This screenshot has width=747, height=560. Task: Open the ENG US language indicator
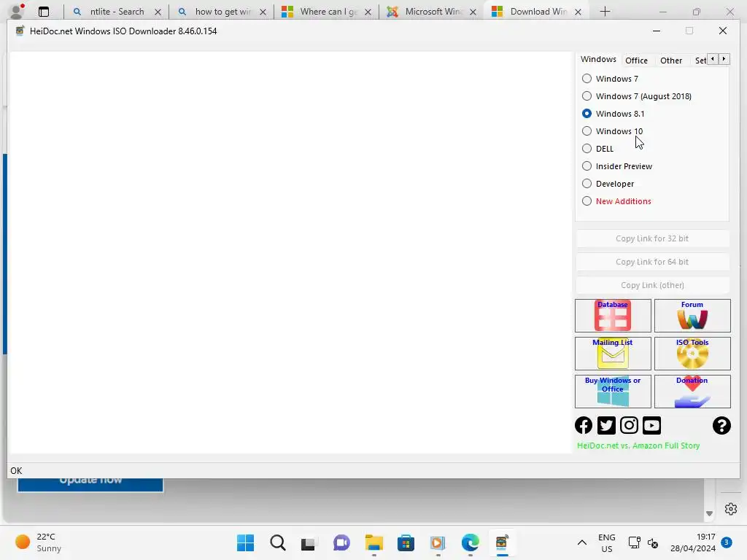pyautogui.click(x=606, y=542)
